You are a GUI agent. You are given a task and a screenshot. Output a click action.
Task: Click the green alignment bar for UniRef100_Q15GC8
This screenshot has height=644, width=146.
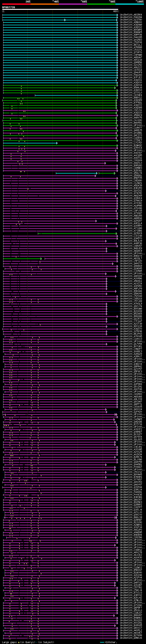pos(78,233)
